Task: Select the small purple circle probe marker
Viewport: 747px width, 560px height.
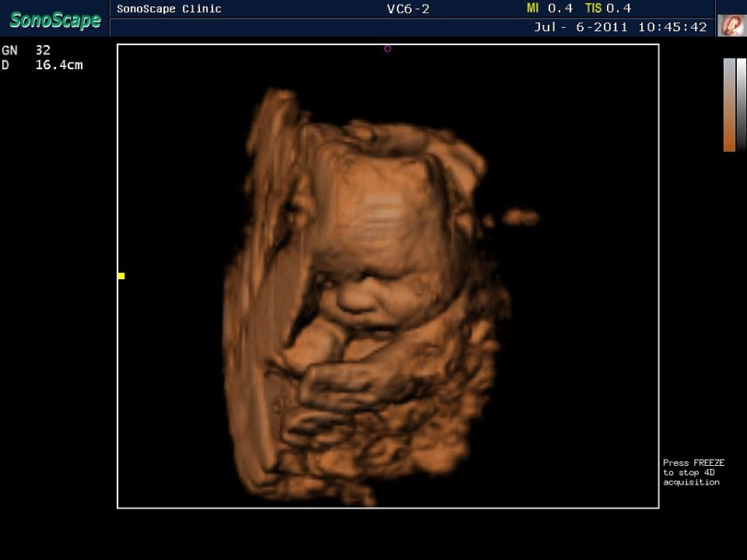Action: pos(388,48)
